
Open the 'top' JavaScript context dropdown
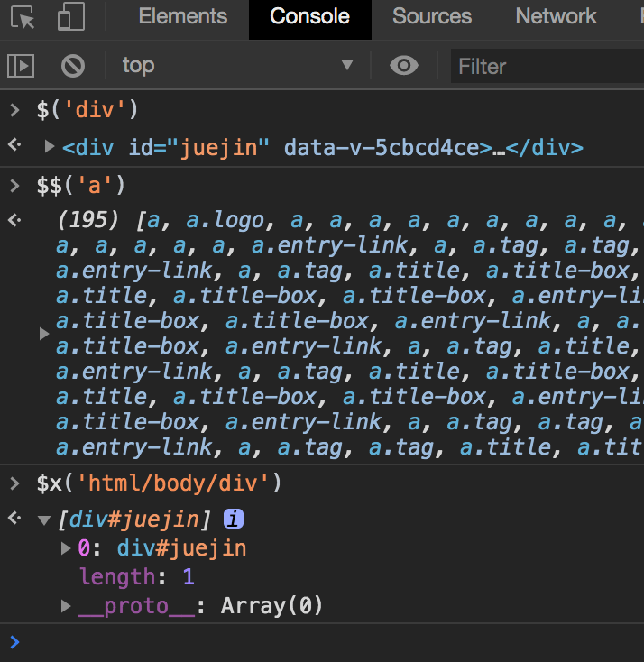238,66
